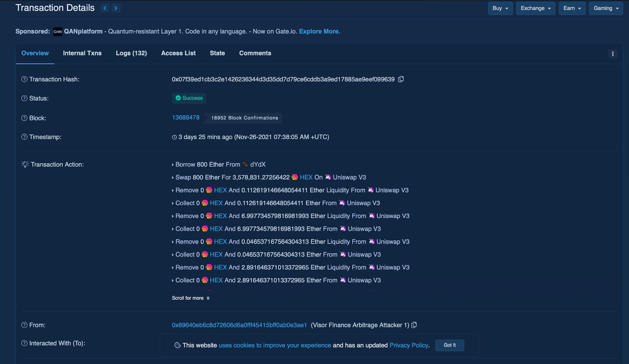Click the dYdX logo in Borrow row
629x364 pixels.
[x=245, y=164]
